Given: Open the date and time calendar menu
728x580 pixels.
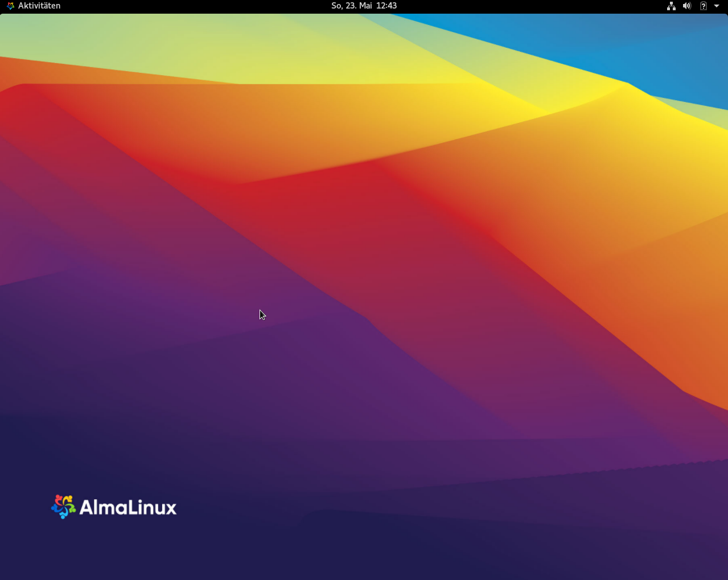Looking at the screenshot, I should click(x=364, y=6).
